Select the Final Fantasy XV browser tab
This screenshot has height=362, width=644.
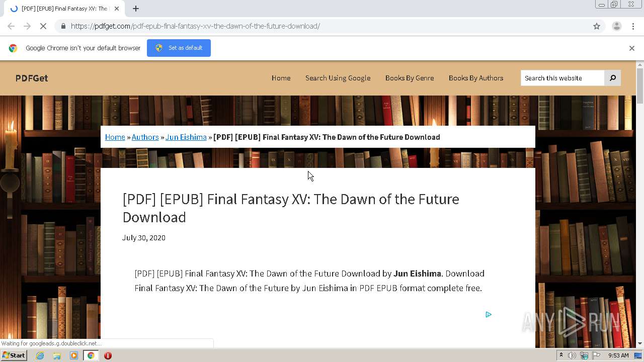pos(64,9)
